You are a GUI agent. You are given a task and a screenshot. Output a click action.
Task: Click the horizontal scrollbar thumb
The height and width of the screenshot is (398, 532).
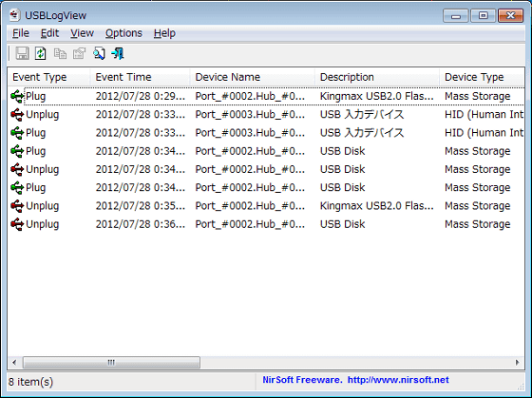(111, 362)
